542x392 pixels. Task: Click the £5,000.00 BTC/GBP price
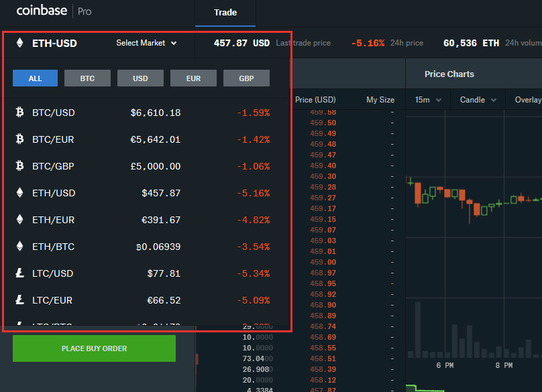[x=156, y=166]
